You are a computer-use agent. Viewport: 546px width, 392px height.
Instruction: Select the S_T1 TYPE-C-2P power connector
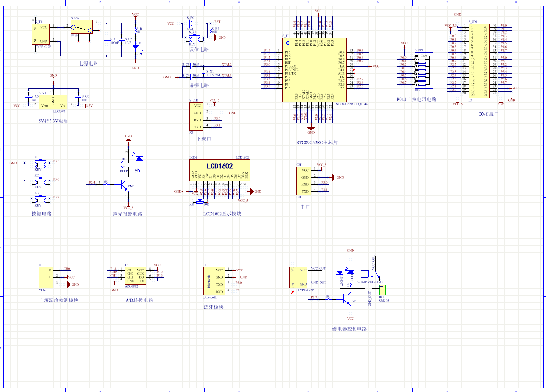tap(41, 34)
